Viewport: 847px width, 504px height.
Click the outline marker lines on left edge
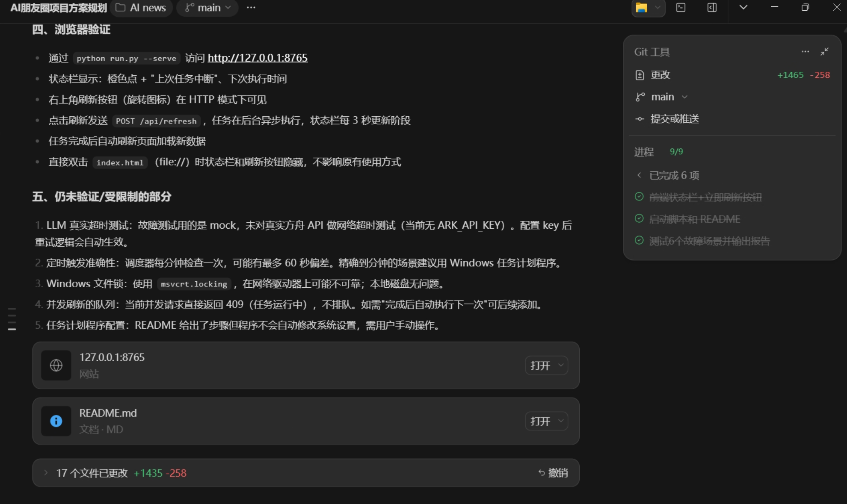click(x=12, y=319)
